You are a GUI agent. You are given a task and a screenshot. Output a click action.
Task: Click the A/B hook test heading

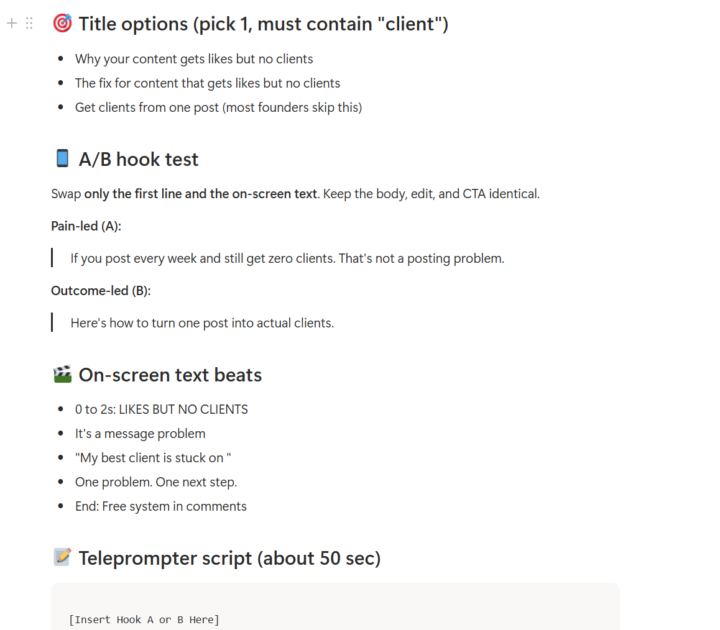139,159
